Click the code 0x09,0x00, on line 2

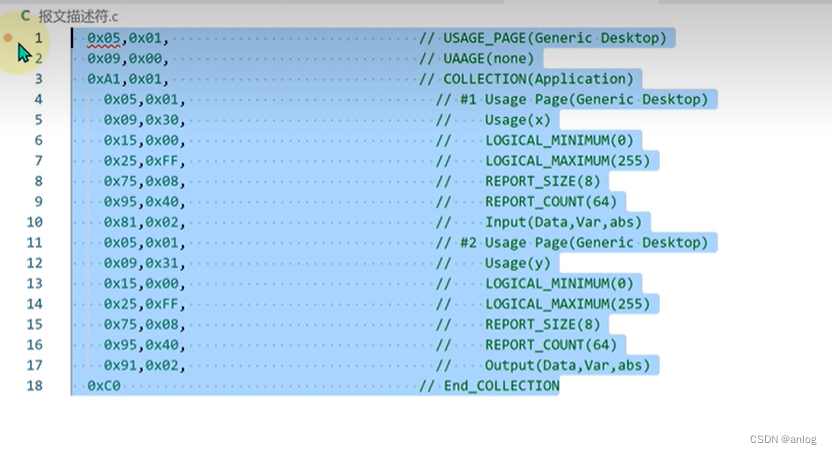(128, 59)
